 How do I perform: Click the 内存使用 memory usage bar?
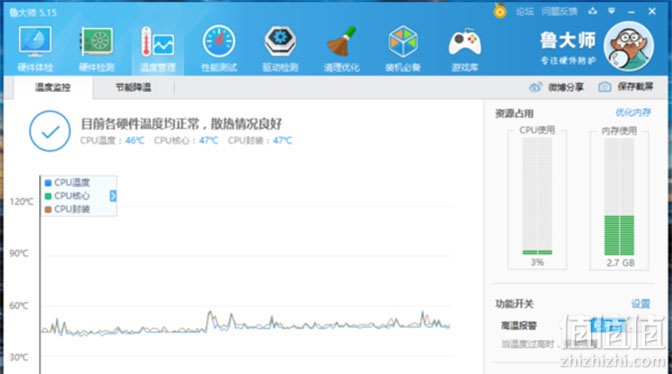pos(619,197)
